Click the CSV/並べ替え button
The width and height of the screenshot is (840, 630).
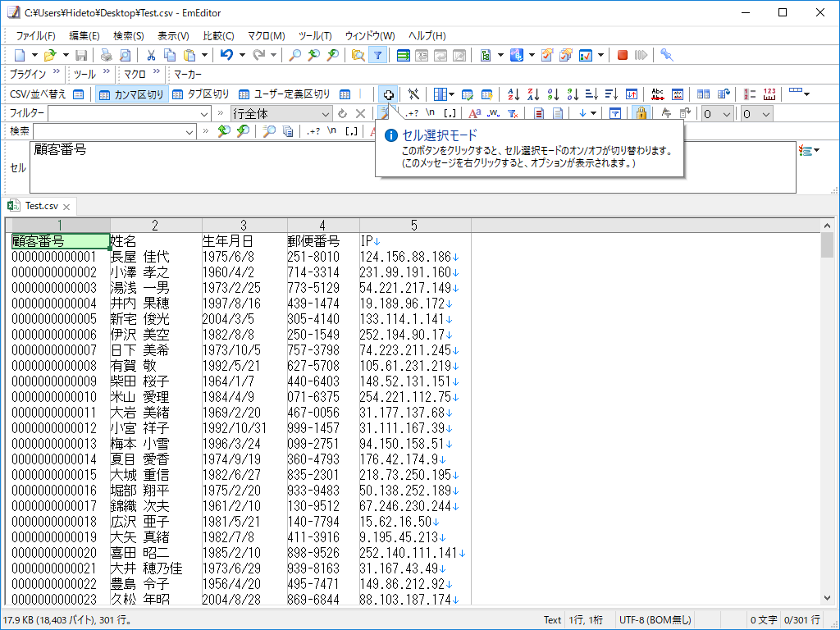coord(41,94)
